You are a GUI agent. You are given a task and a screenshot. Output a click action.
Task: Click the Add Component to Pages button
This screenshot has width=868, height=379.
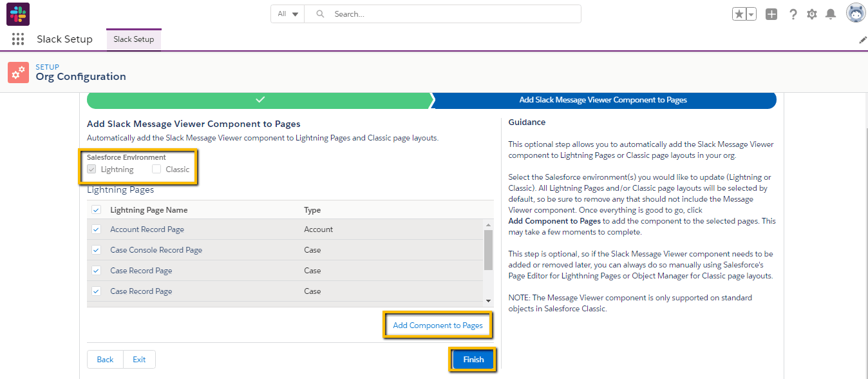click(x=438, y=326)
